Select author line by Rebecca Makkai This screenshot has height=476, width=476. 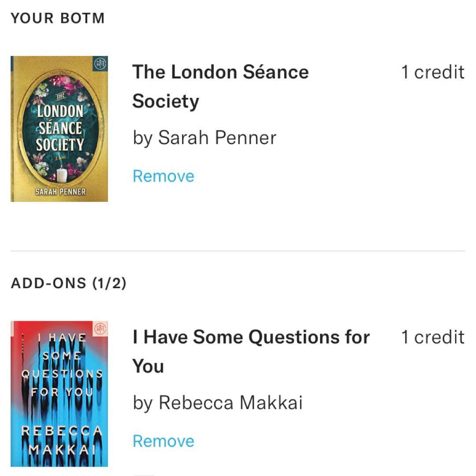pyautogui.click(x=218, y=403)
